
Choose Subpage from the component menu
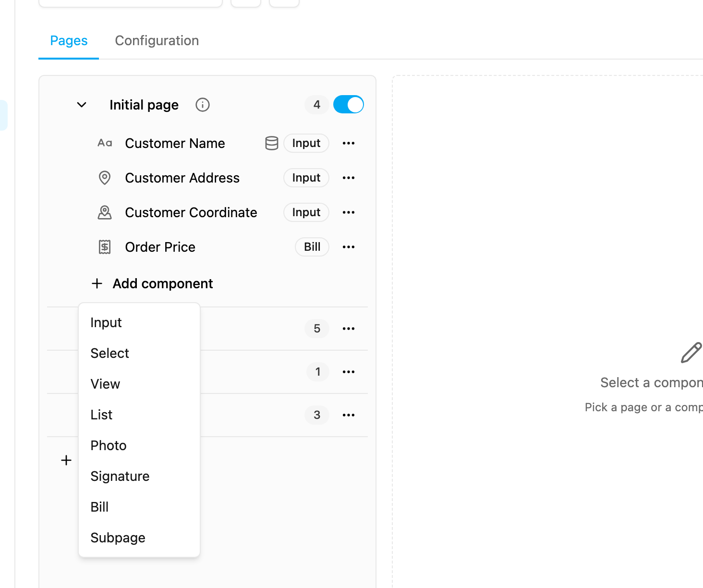click(139, 538)
